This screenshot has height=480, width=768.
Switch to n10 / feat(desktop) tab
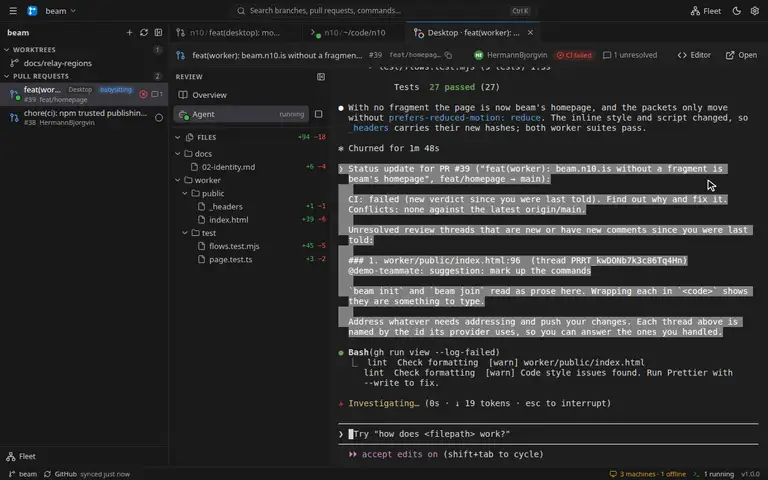point(235,32)
